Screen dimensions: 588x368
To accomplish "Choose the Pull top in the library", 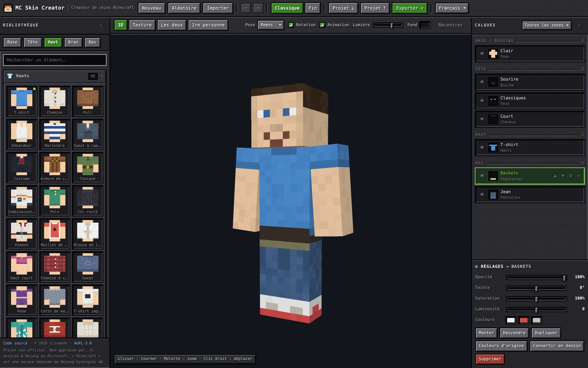I will 87,101.
